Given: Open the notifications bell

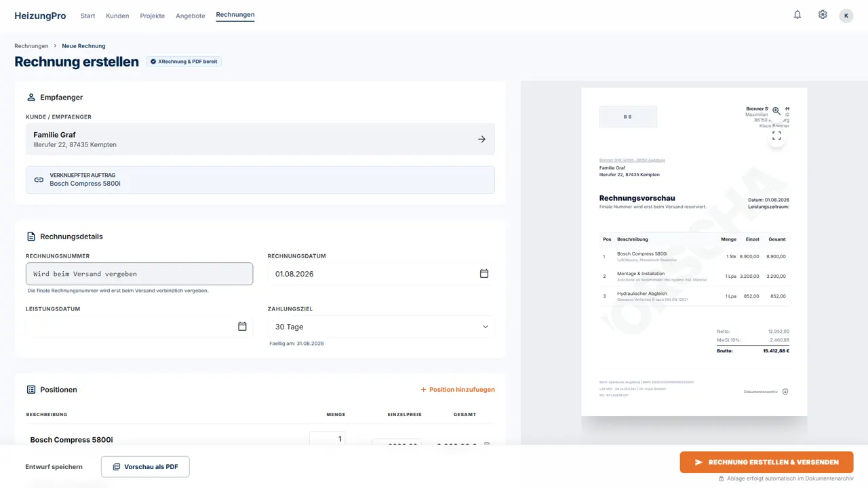Looking at the screenshot, I should tap(797, 15).
